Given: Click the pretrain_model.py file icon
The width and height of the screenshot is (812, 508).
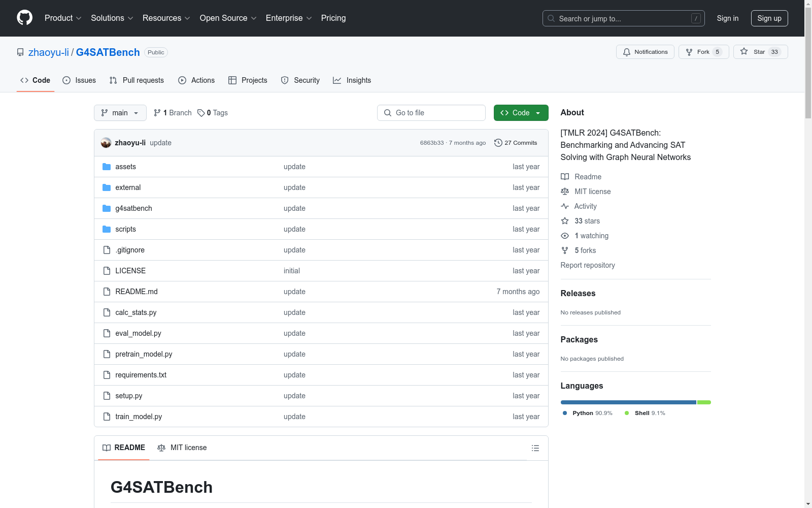Looking at the screenshot, I should [x=107, y=354].
